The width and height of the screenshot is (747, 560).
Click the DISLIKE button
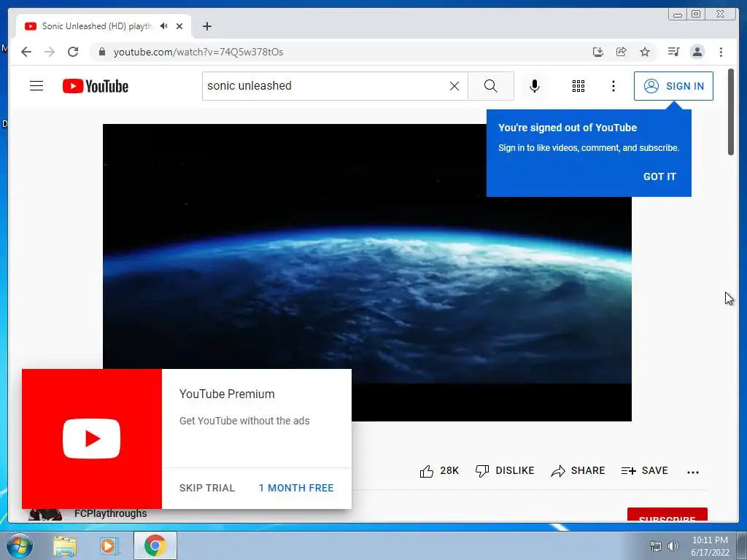click(505, 470)
